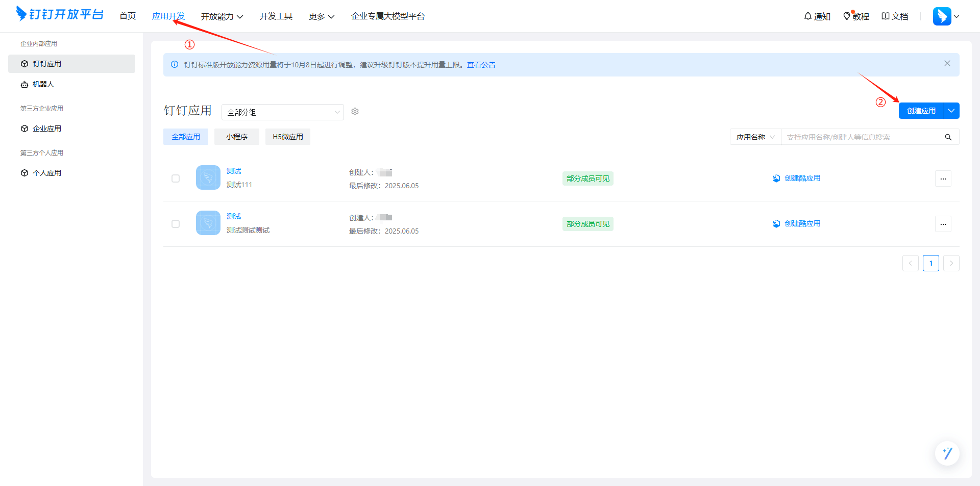Image resolution: width=980 pixels, height=486 pixels.
Task: Open 文档 docs in top bar
Action: [895, 16]
